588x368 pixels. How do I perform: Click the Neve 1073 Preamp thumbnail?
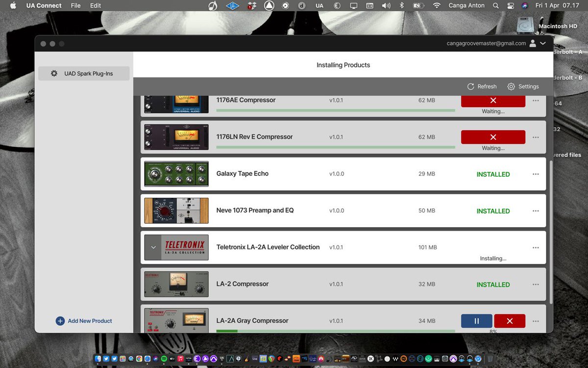[176, 210]
